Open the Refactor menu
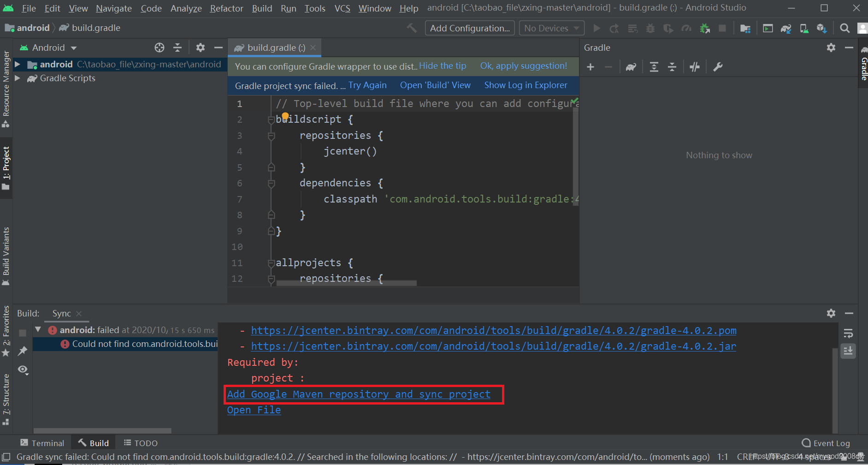Screen dimensions: 868x465 tap(226, 8)
